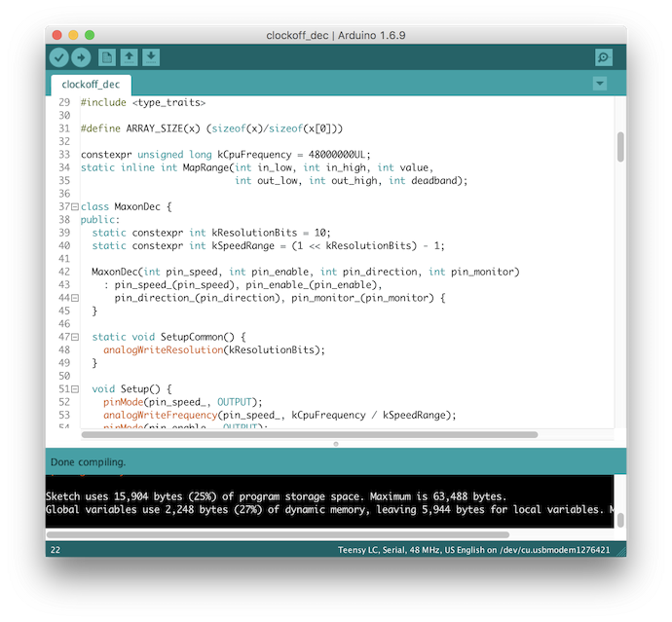The image size is (672, 622).
Task: Save the sketch with the down-arrow icon
Action: [x=151, y=57]
